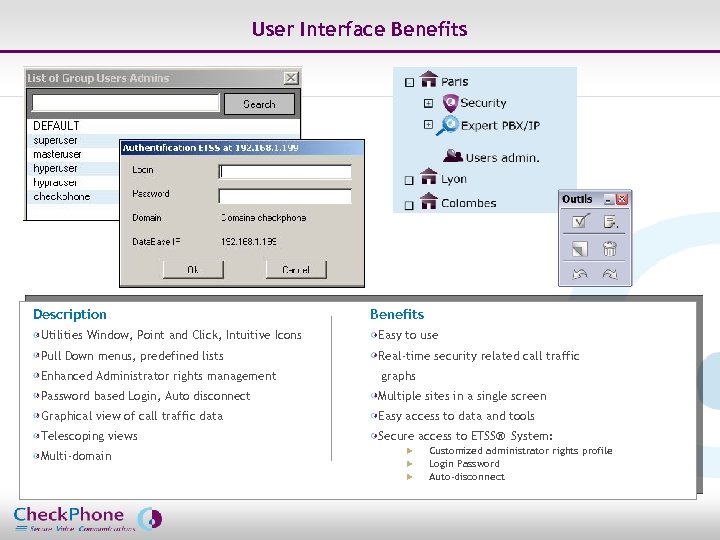
Task: Click the Users admin. people icon
Action: pos(453,156)
